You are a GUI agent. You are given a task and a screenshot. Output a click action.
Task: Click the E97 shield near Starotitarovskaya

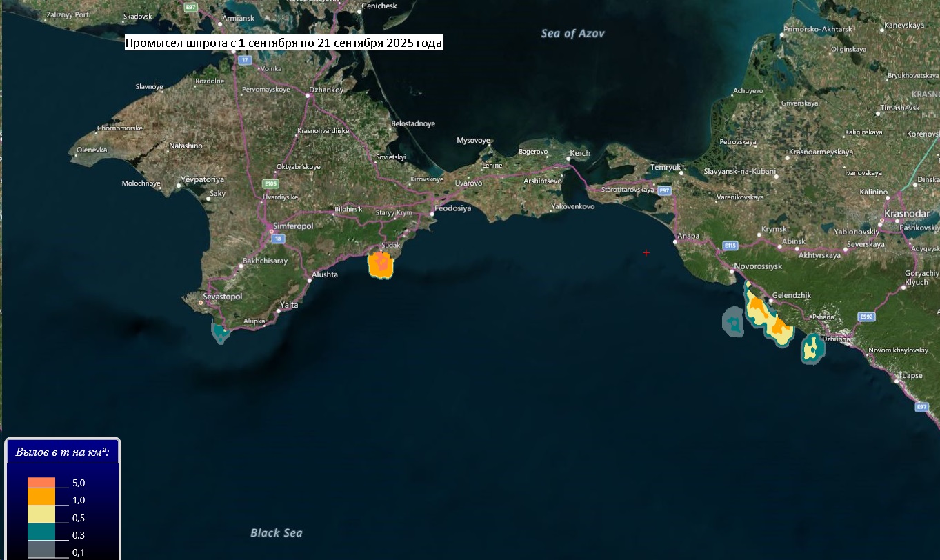click(x=663, y=190)
